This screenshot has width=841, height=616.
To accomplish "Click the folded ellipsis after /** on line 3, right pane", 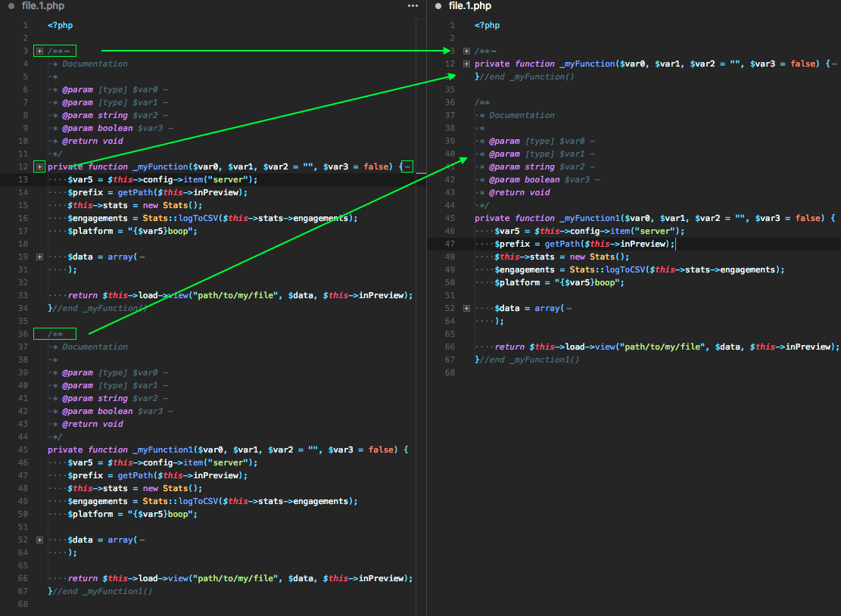I will pos(494,51).
